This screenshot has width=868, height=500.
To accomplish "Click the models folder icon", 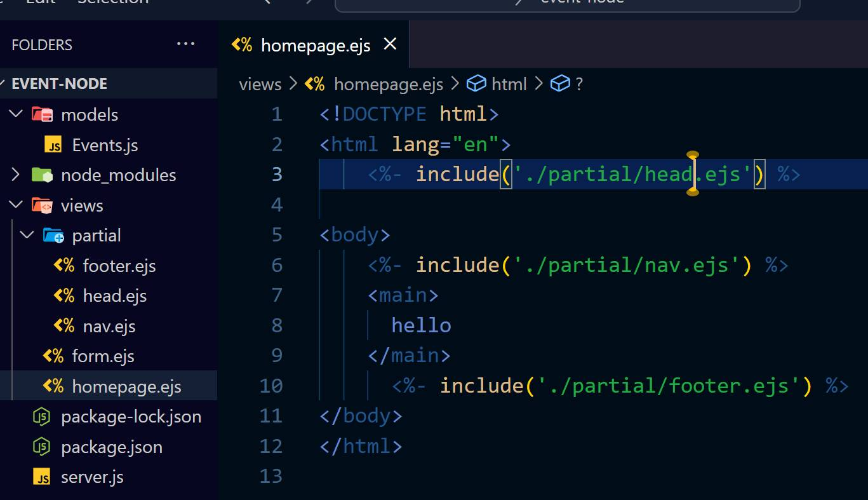I will (43, 114).
